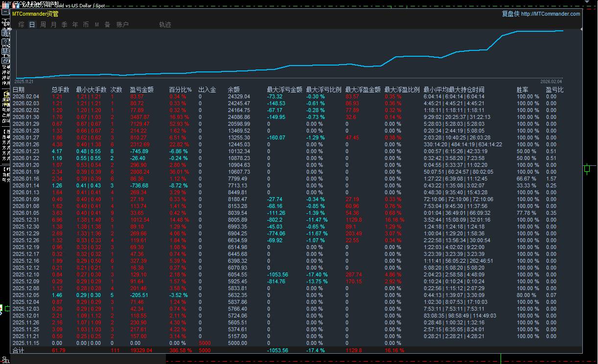Click the 复盘侠 label
Image resolution: width=598 pixels, height=364 pixels.
click(510, 14)
